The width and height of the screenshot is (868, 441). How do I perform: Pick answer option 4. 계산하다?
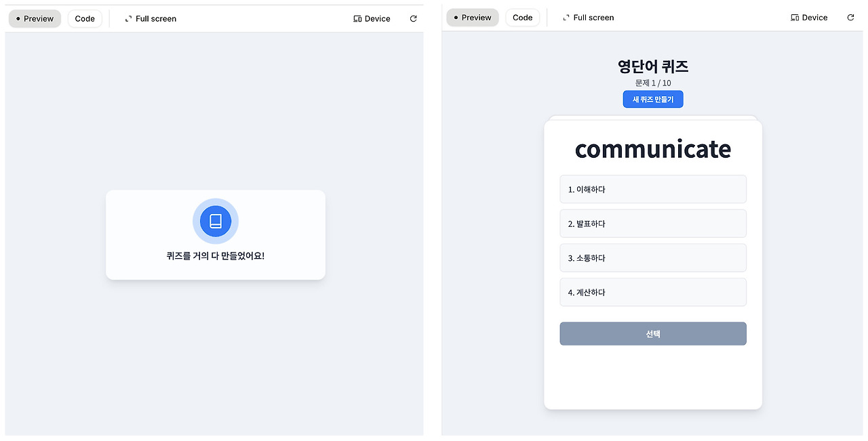pyautogui.click(x=652, y=292)
